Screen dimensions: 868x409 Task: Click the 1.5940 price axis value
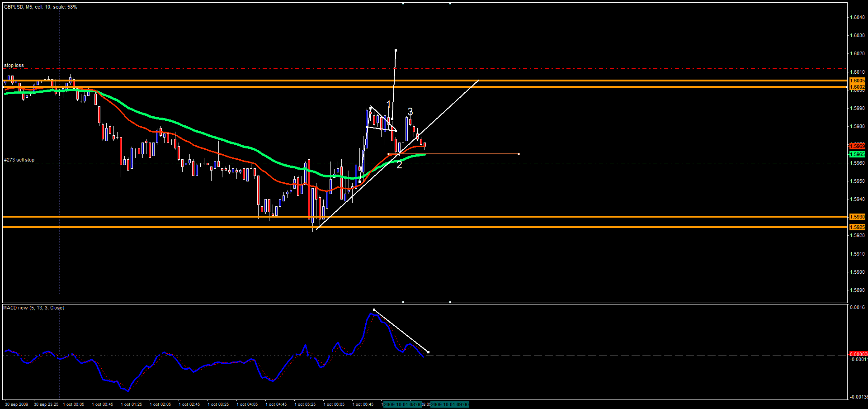[x=858, y=199]
